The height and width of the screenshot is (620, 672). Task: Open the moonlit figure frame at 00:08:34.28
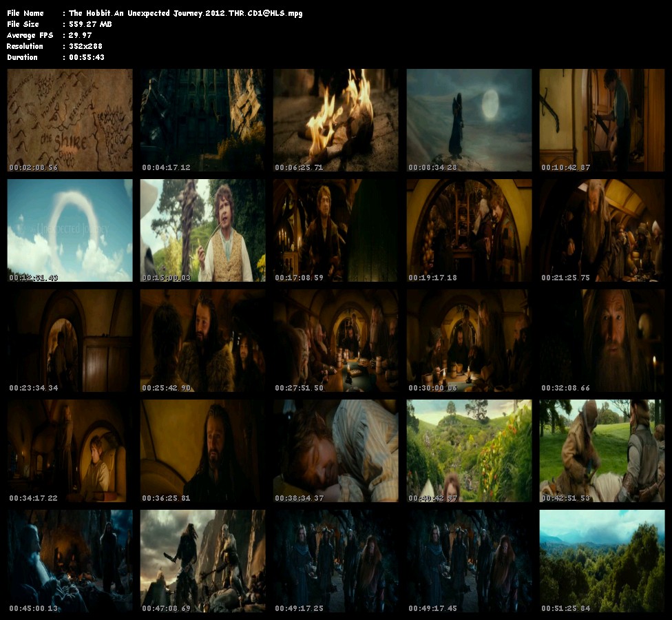coord(469,120)
